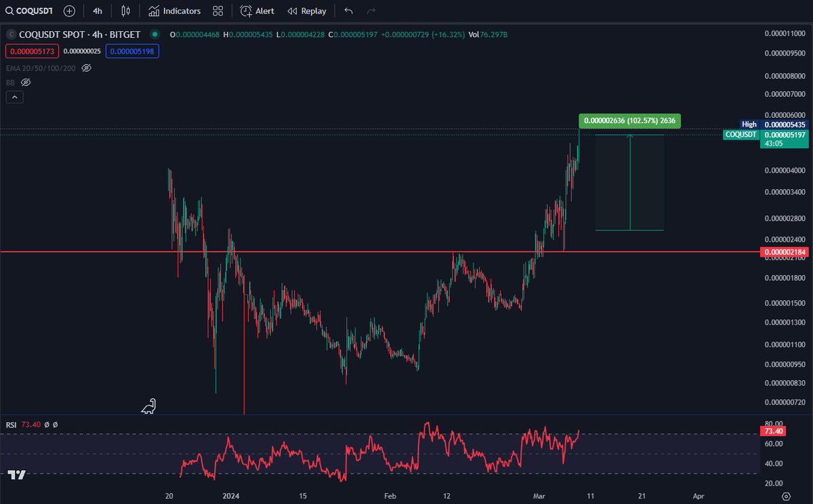Click the high price tag 0.000005435
The width and height of the screenshot is (813, 504).
point(786,125)
